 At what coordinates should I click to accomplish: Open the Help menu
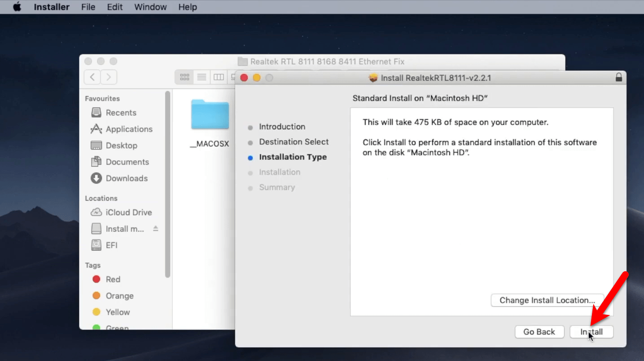[187, 7]
